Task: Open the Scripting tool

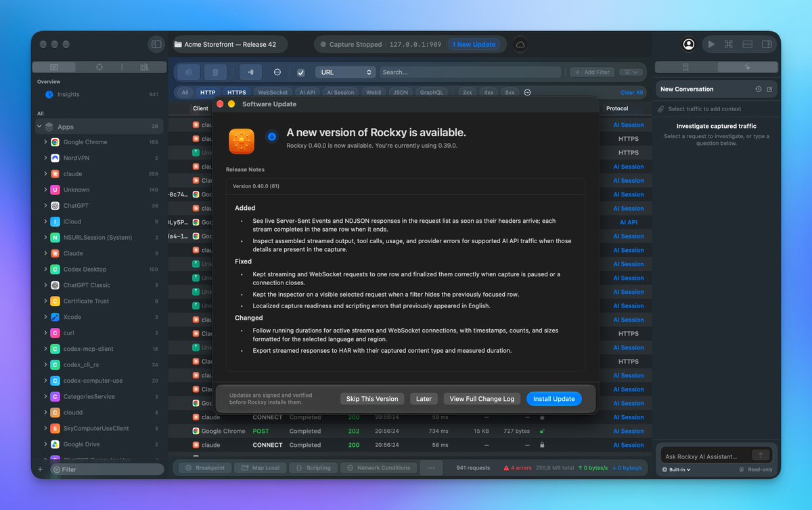Action: click(313, 468)
